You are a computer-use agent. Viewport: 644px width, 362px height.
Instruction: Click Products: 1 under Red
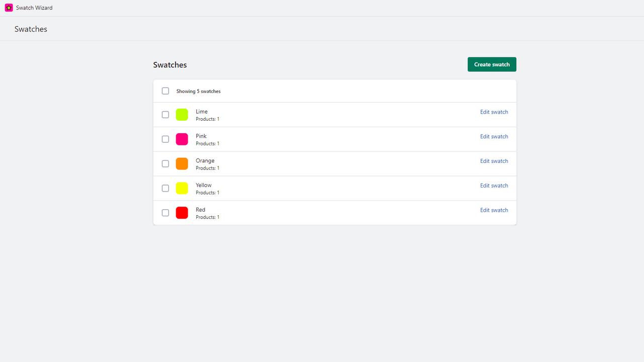[x=208, y=217]
